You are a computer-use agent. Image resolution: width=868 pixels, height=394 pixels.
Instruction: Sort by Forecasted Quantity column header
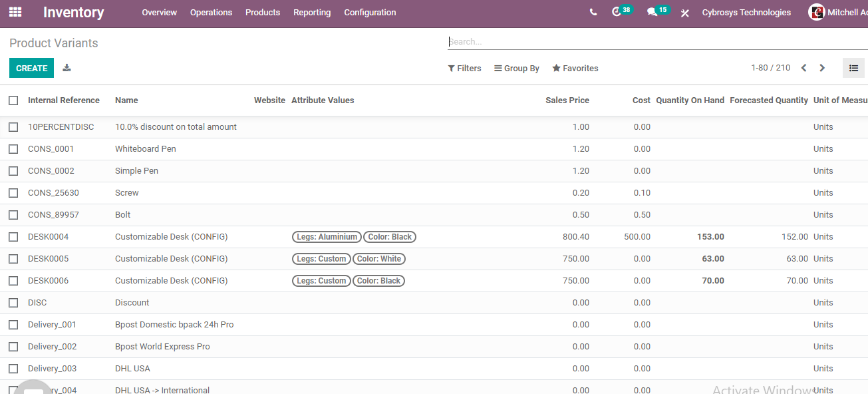tap(769, 100)
